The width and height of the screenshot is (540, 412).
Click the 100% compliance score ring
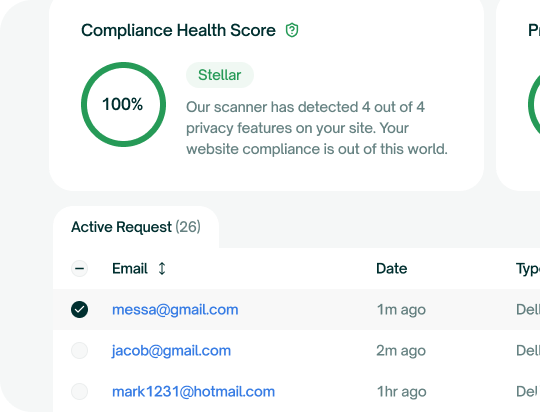coord(123,104)
